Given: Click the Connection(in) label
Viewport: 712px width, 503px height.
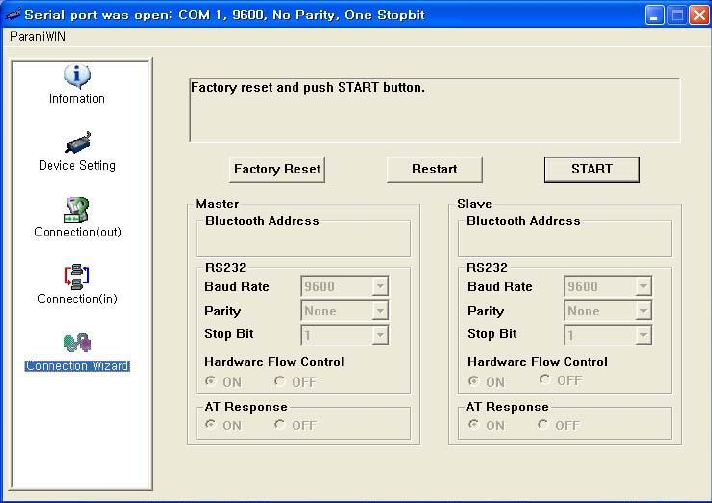Looking at the screenshot, I should 77,299.
